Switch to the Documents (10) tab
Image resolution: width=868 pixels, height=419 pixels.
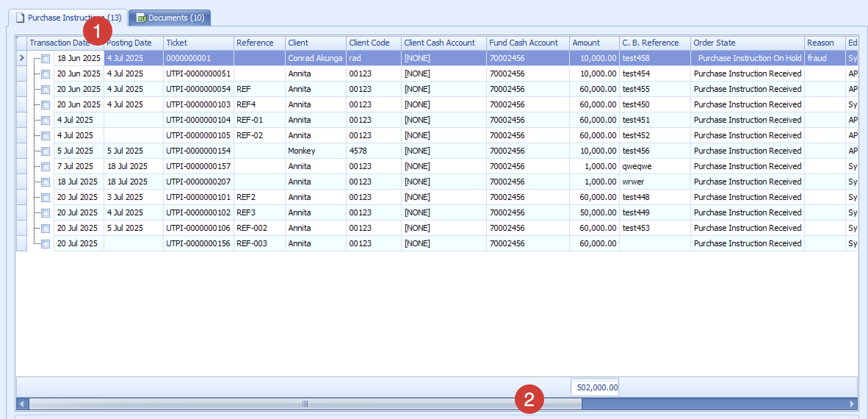[x=176, y=18]
